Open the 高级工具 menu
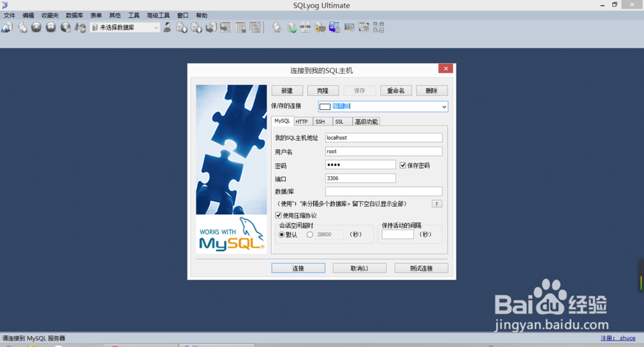 point(158,15)
